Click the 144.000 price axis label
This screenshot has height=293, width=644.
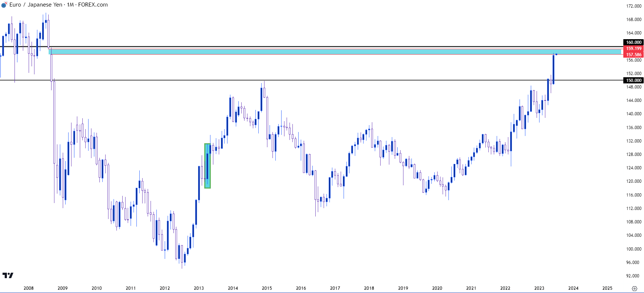633,100
